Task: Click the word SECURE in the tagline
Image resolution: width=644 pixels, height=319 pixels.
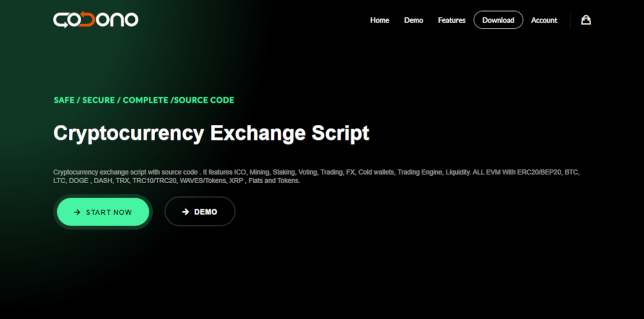Action: coord(99,100)
